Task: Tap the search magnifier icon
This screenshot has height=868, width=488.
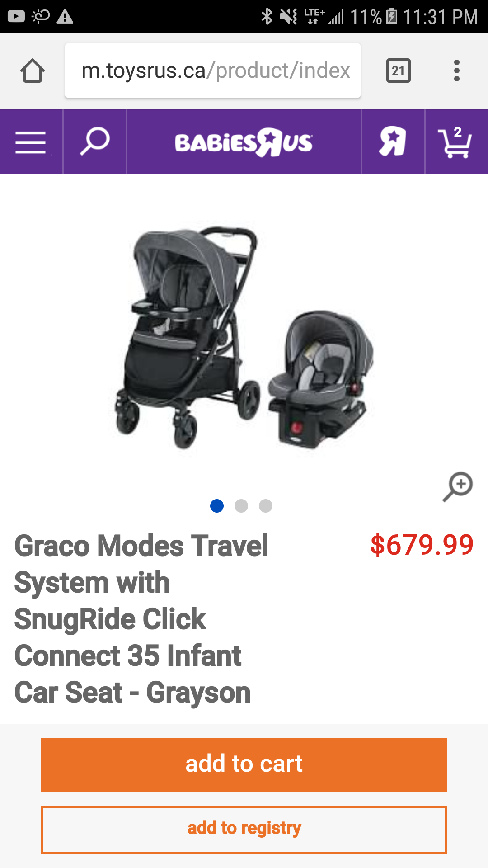Action: pos(95,142)
